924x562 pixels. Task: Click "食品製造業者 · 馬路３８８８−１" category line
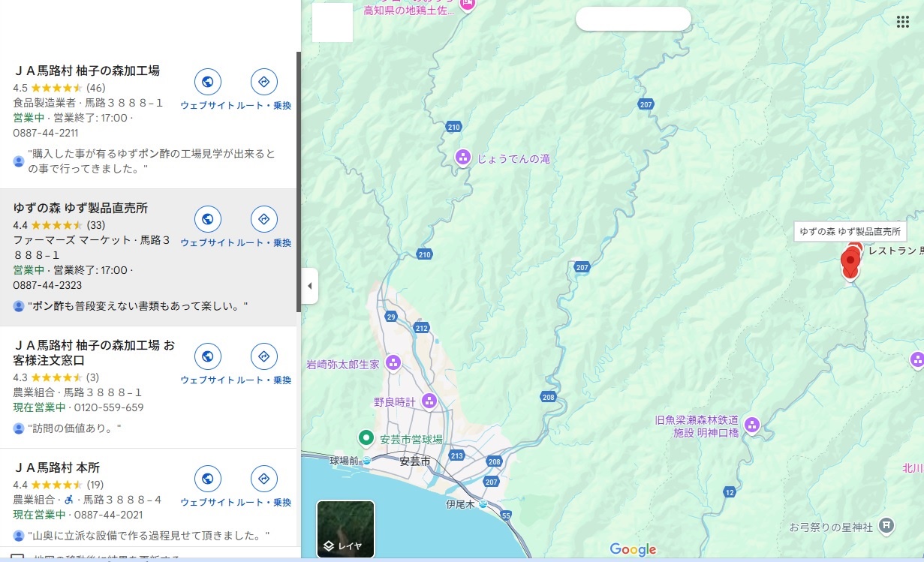[88, 103]
